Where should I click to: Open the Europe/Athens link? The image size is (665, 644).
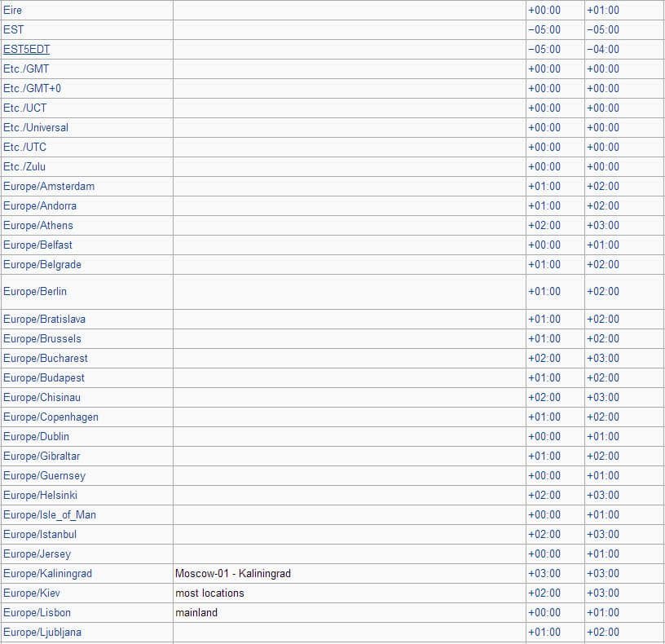point(38,225)
